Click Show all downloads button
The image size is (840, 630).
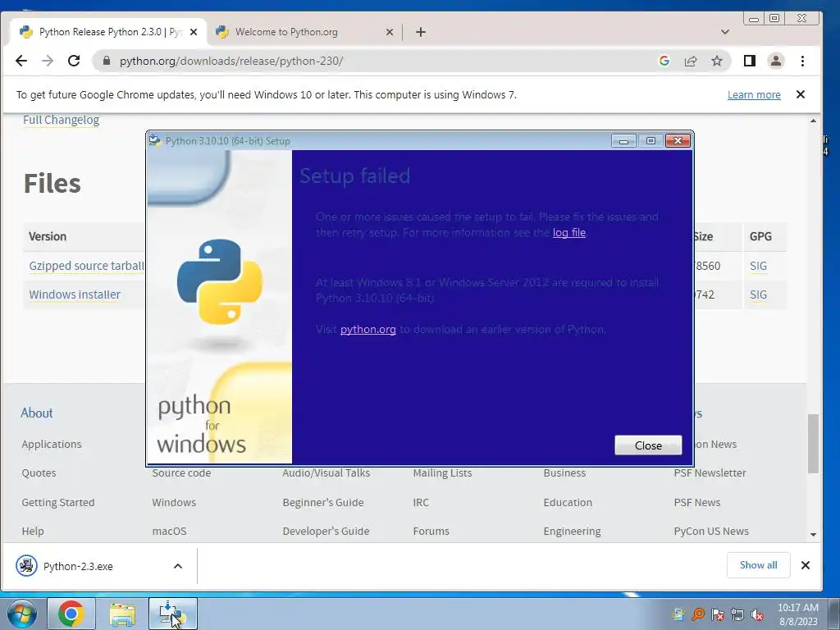coord(758,565)
